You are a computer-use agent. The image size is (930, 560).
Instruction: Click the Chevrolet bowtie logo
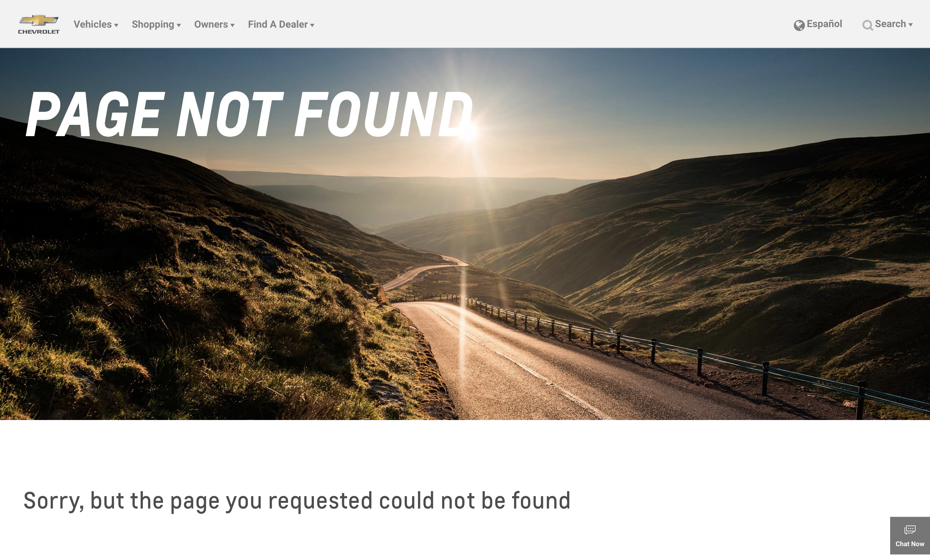click(39, 20)
